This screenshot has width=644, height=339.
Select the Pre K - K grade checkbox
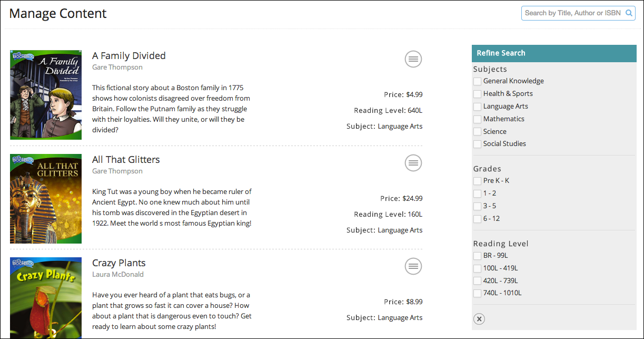(x=477, y=181)
